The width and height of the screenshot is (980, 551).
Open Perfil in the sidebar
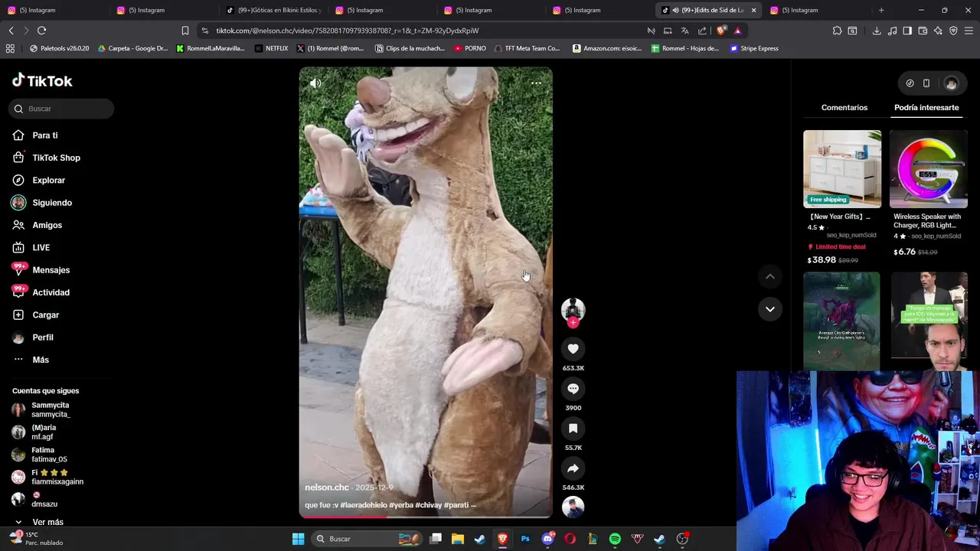(42, 337)
